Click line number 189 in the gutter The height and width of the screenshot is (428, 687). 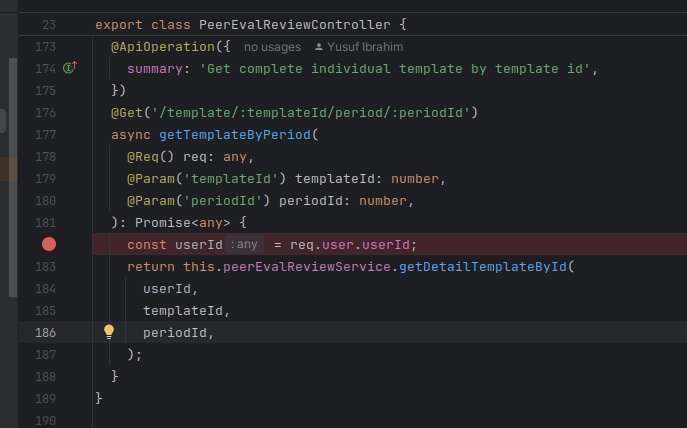46,399
